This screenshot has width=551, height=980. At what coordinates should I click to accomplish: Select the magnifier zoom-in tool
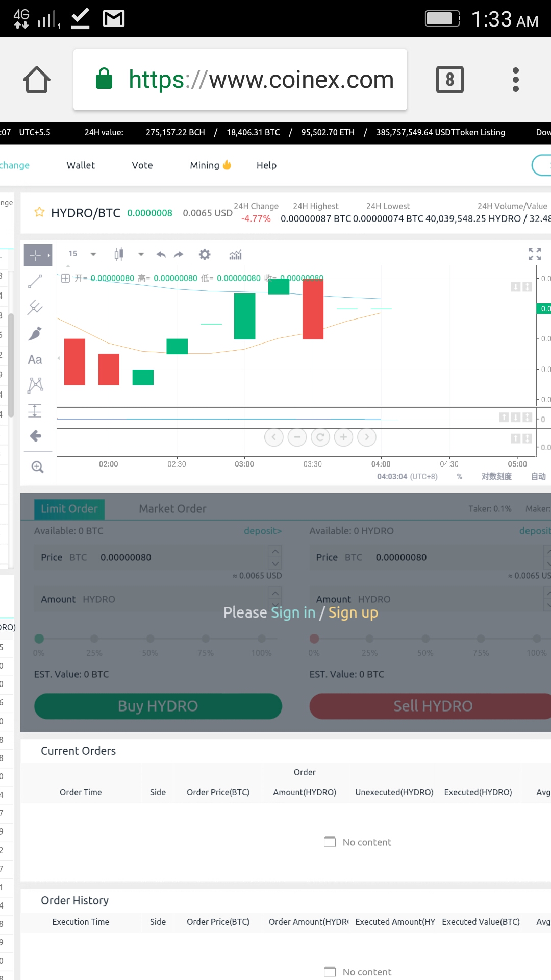pyautogui.click(x=37, y=467)
